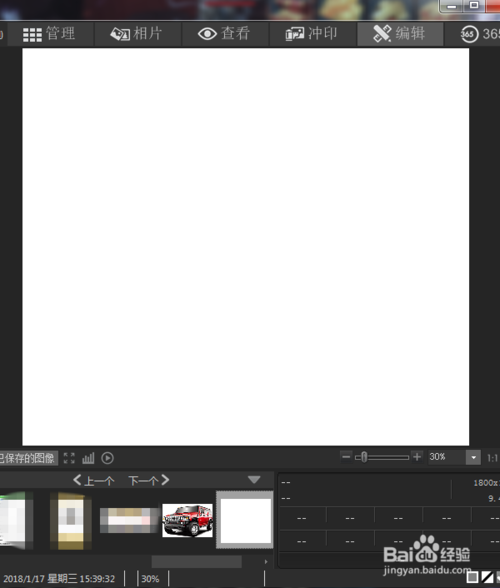Image resolution: width=500 pixels, height=588 pixels.
Task: Select the blank white thumbnail
Action: point(245,520)
